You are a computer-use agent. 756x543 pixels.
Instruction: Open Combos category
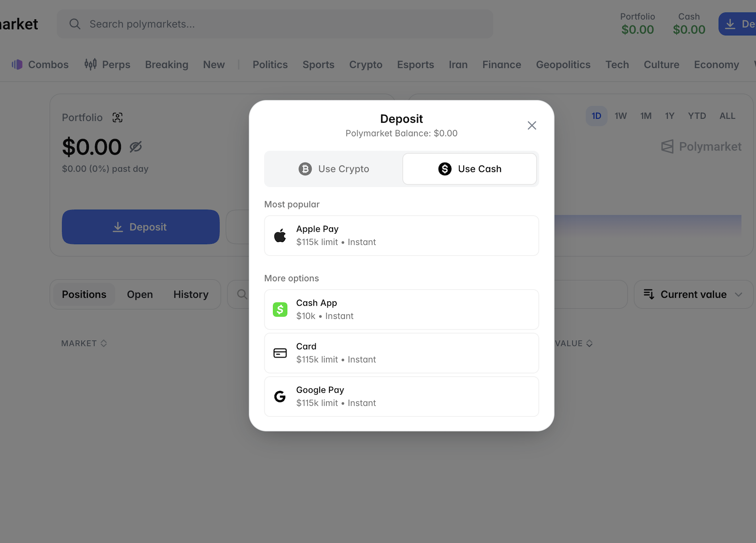40,65
